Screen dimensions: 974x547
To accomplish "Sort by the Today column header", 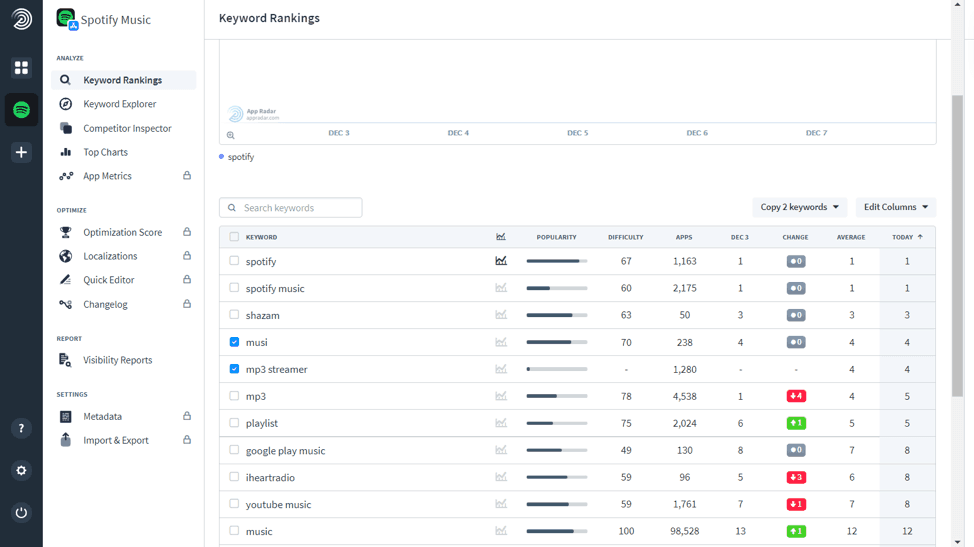I will (907, 237).
